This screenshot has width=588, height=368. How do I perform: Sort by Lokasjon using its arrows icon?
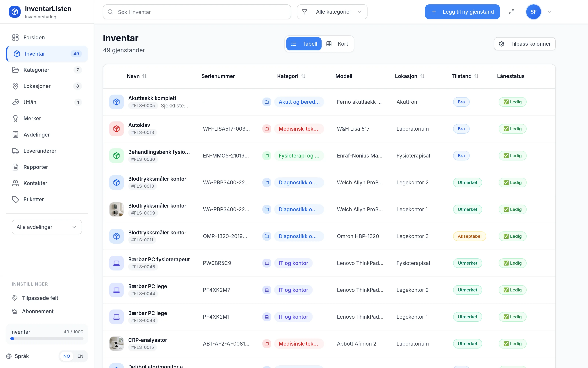[x=422, y=76]
